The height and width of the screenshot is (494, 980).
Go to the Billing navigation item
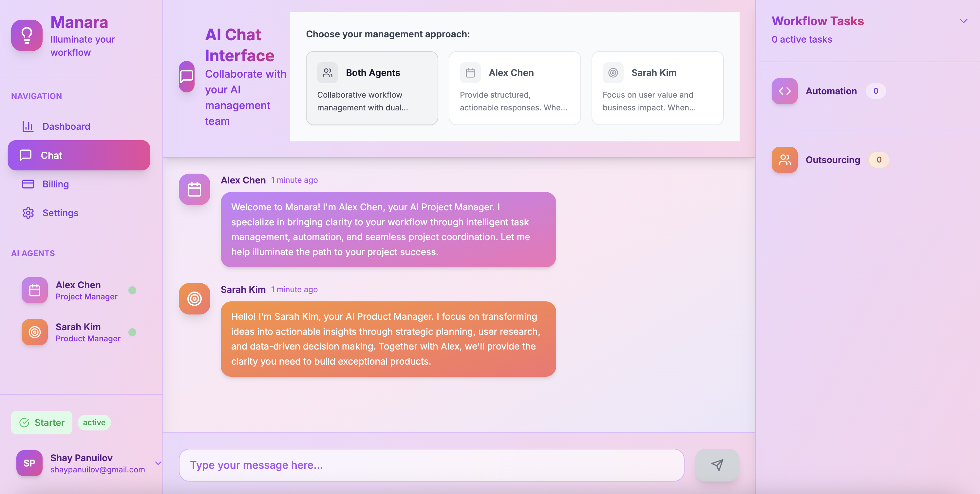56,184
